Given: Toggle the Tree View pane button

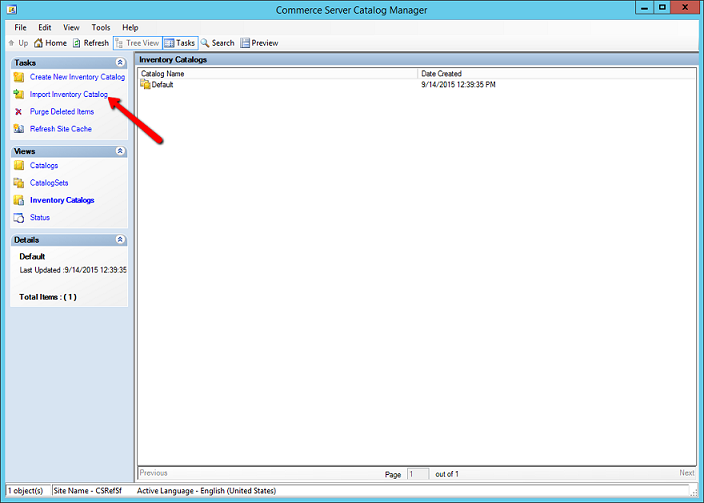Looking at the screenshot, I should (x=136, y=43).
